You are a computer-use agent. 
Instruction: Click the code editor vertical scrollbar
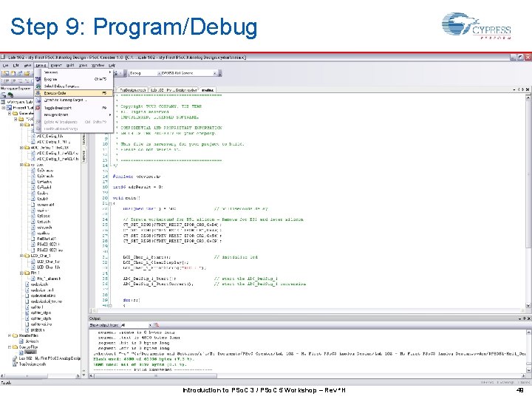pos(528,173)
